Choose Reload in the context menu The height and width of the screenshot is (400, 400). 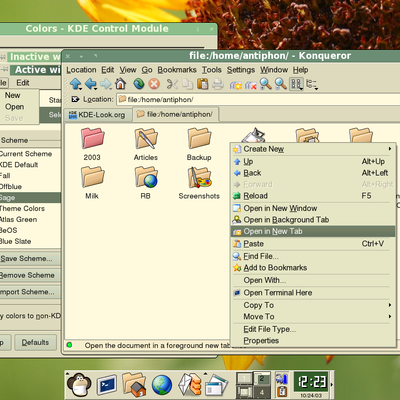pyautogui.click(x=313, y=196)
